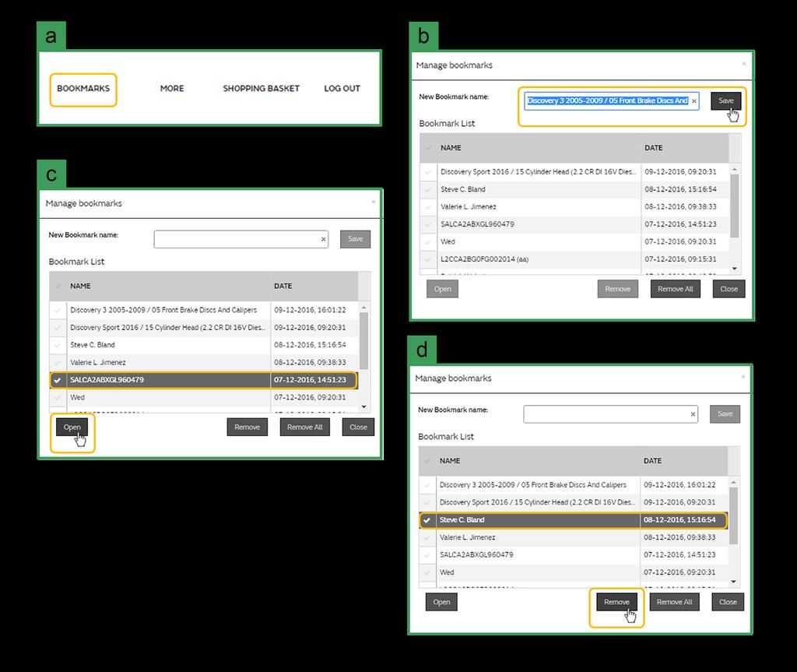Sort by DATE column in panel d

[653, 461]
